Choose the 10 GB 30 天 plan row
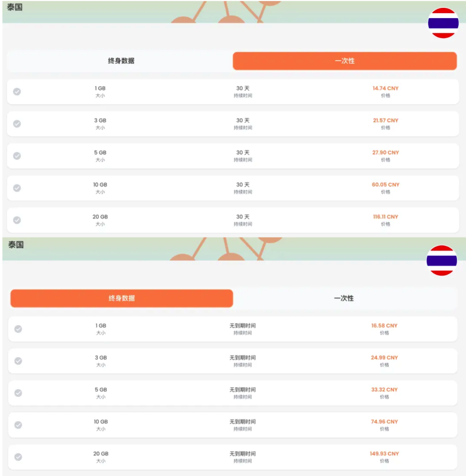The height and width of the screenshot is (476, 466). click(x=233, y=188)
